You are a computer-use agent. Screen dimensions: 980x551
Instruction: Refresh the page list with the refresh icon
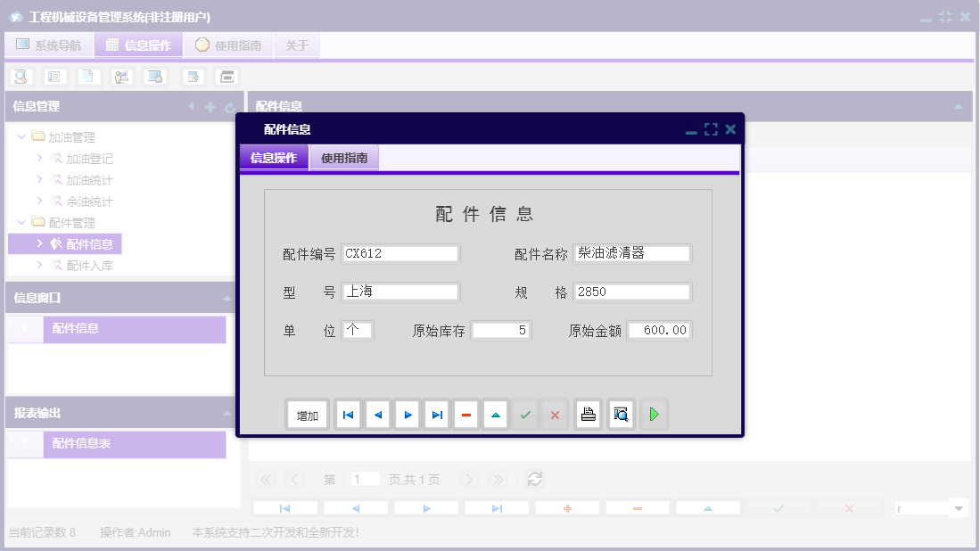(x=534, y=479)
